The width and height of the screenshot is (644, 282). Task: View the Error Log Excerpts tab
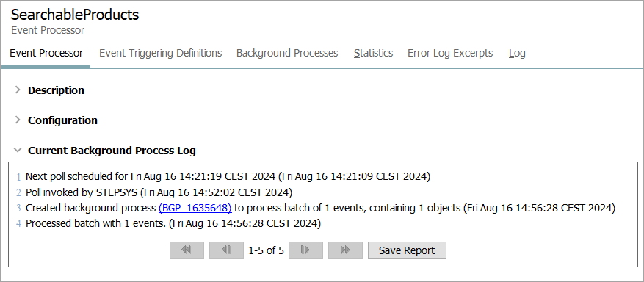(x=450, y=53)
